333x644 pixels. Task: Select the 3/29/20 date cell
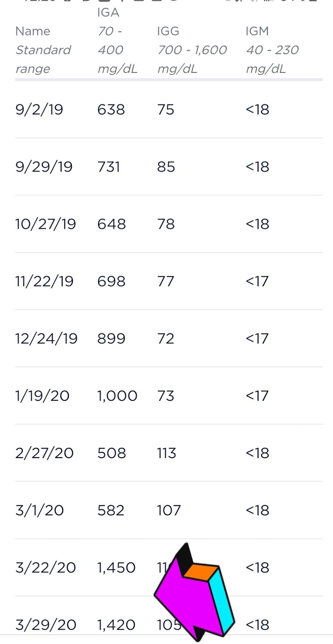pyautogui.click(x=46, y=625)
